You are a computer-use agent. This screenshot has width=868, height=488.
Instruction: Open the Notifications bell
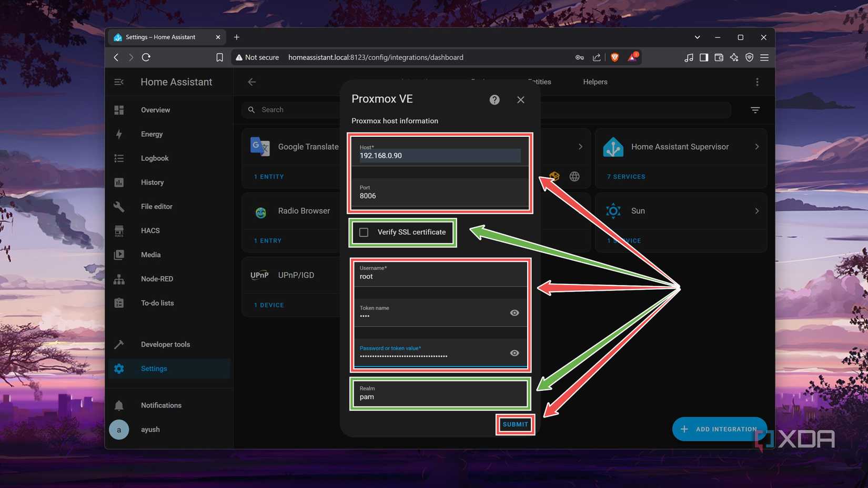point(119,405)
